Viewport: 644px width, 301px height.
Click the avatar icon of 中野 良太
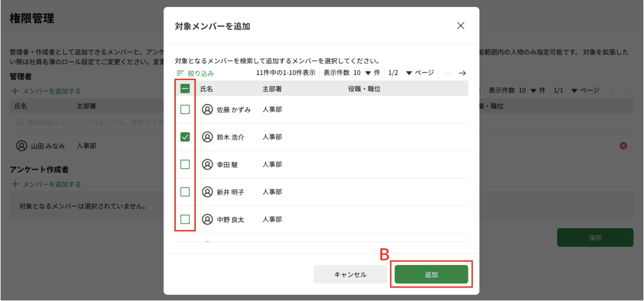208,219
